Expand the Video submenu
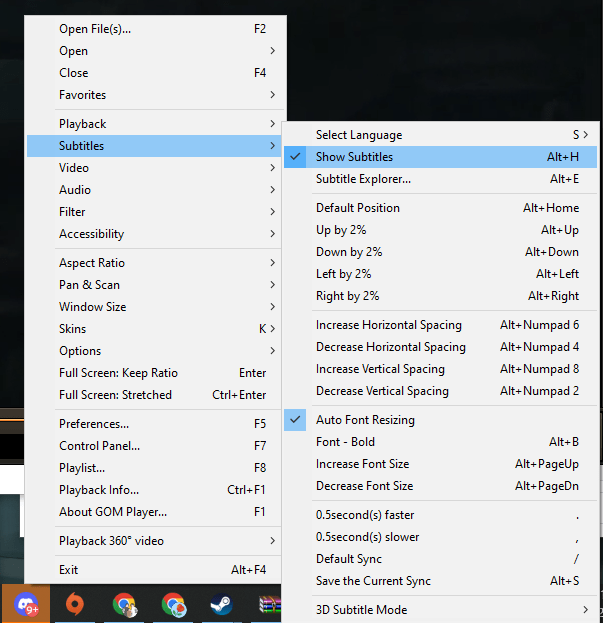 tap(154, 168)
